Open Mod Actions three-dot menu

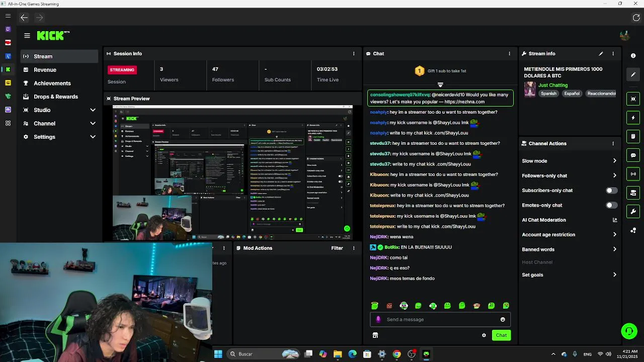point(354,248)
